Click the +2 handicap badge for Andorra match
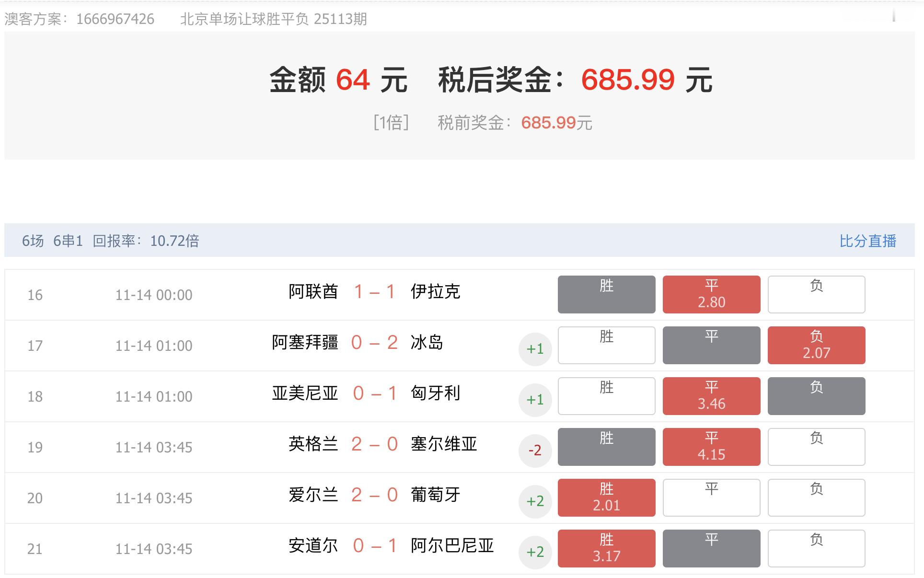Image resolution: width=924 pixels, height=578 pixels. pos(535,552)
